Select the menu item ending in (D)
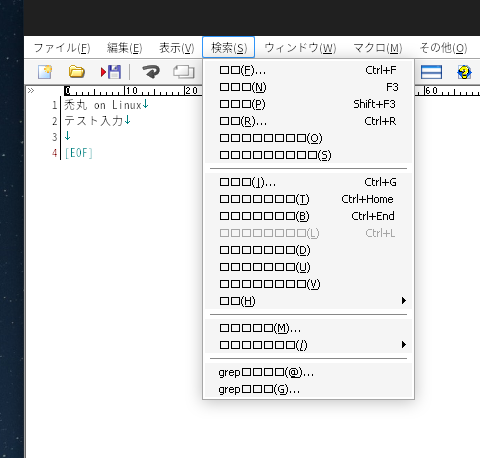 pyautogui.click(x=308, y=250)
